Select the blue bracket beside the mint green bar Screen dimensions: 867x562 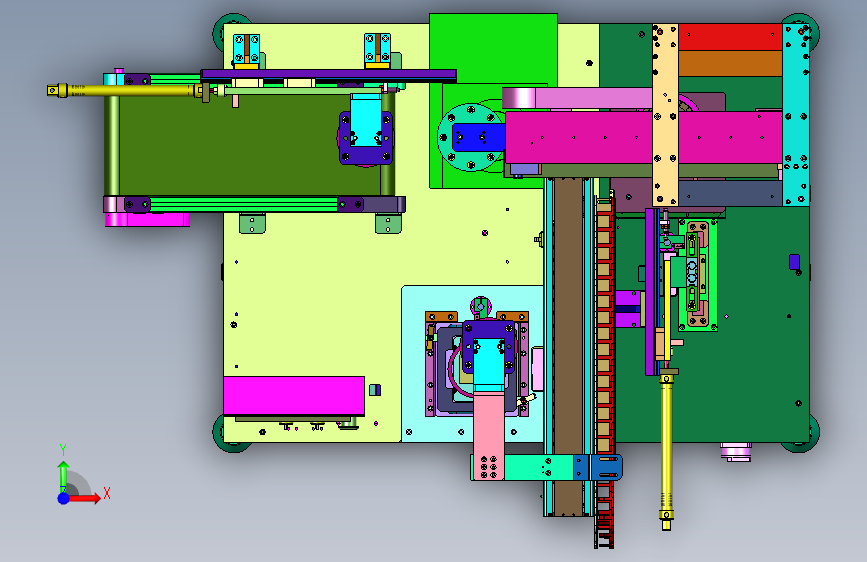coord(598,467)
